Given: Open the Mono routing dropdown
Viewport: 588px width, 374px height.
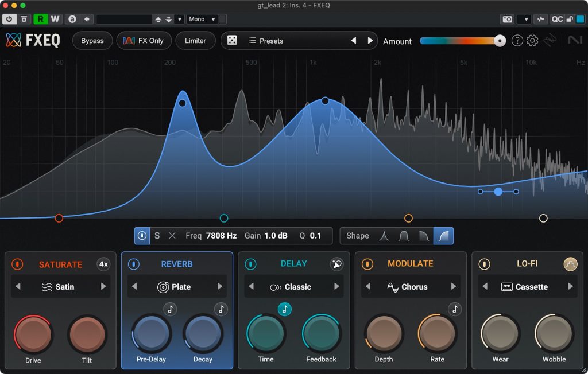Looking at the screenshot, I should tap(202, 19).
